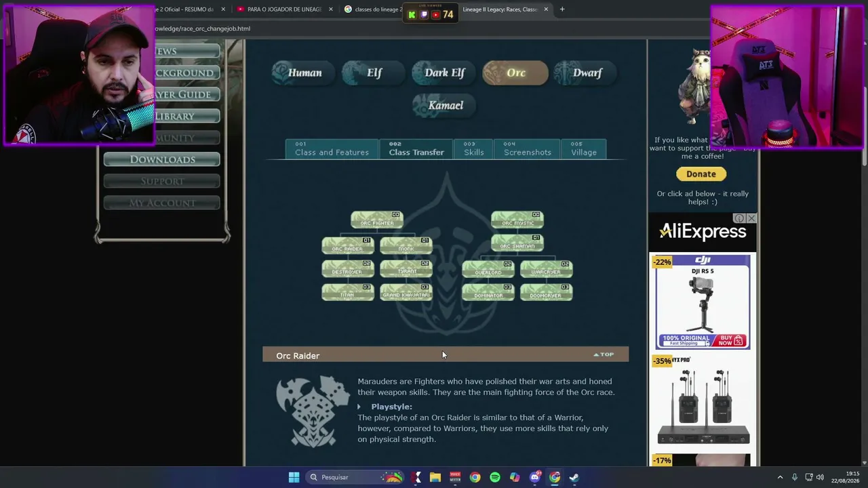Open the Support sidebar menu item
868x488 pixels.
(162, 181)
